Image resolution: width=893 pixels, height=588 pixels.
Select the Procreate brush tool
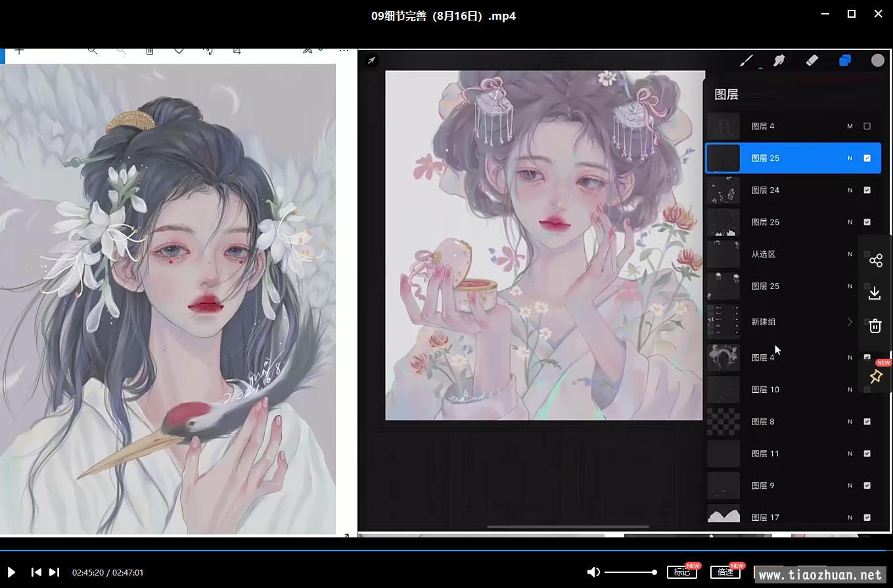click(746, 60)
